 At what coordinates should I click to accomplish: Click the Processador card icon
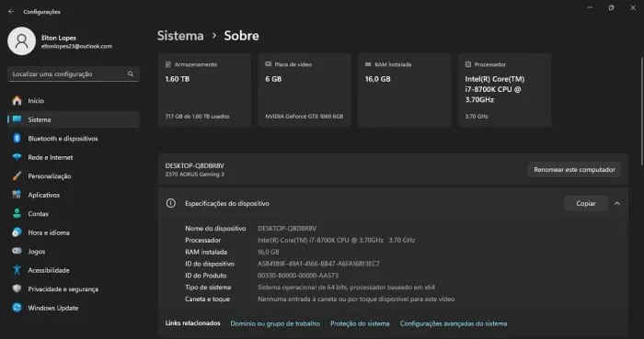(x=467, y=64)
